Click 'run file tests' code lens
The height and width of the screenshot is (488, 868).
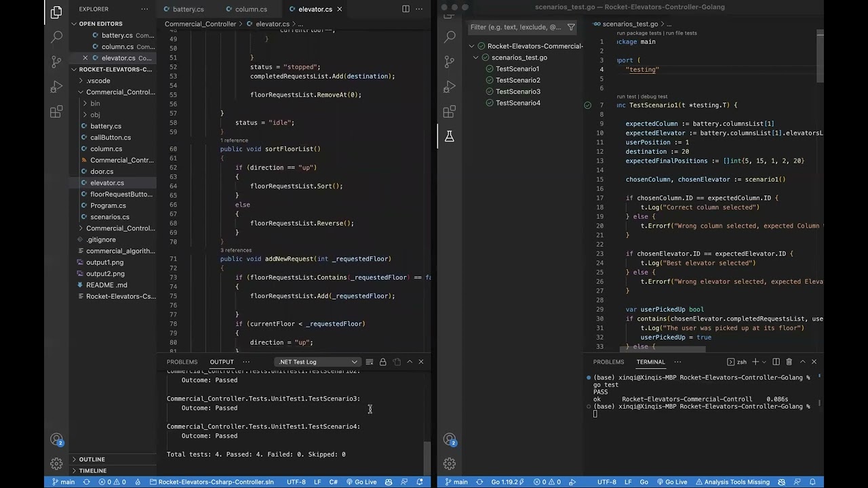point(682,33)
